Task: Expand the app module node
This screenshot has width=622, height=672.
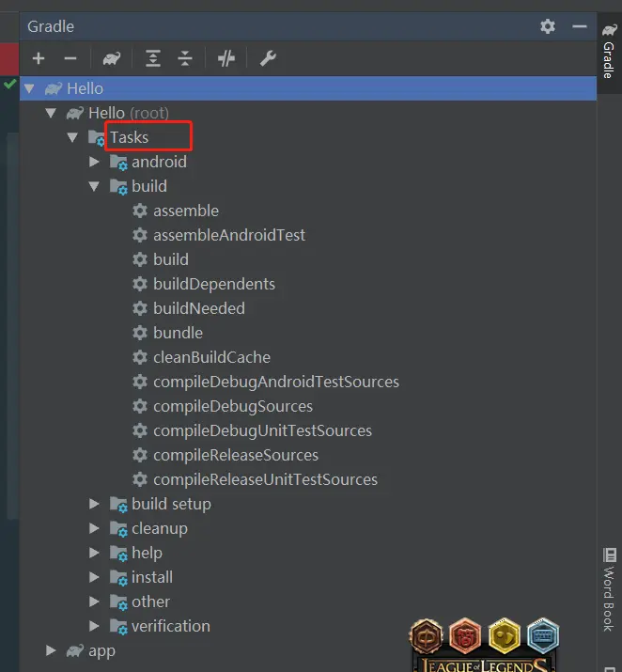Action: [x=51, y=650]
